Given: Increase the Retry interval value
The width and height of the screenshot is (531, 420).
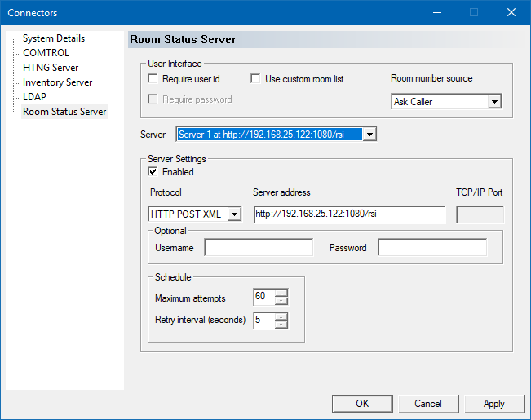Looking at the screenshot, I should [281, 316].
